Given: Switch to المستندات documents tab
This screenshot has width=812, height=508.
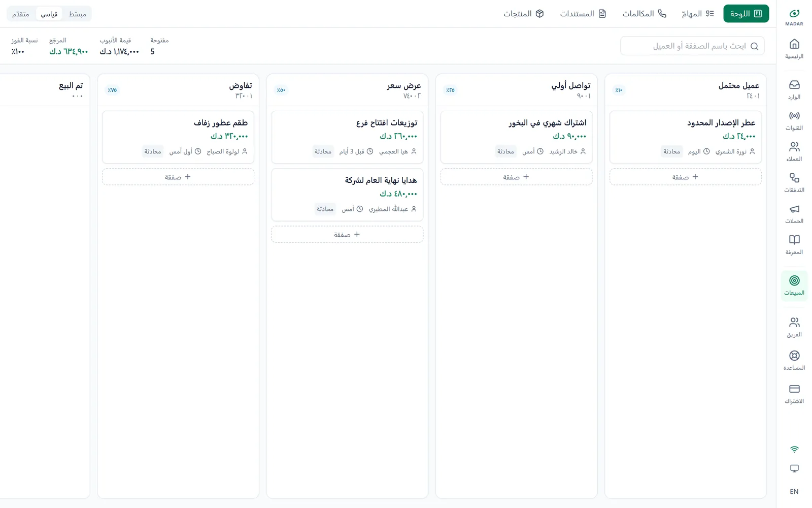Looking at the screenshot, I should pyautogui.click(x=583, y=14).
